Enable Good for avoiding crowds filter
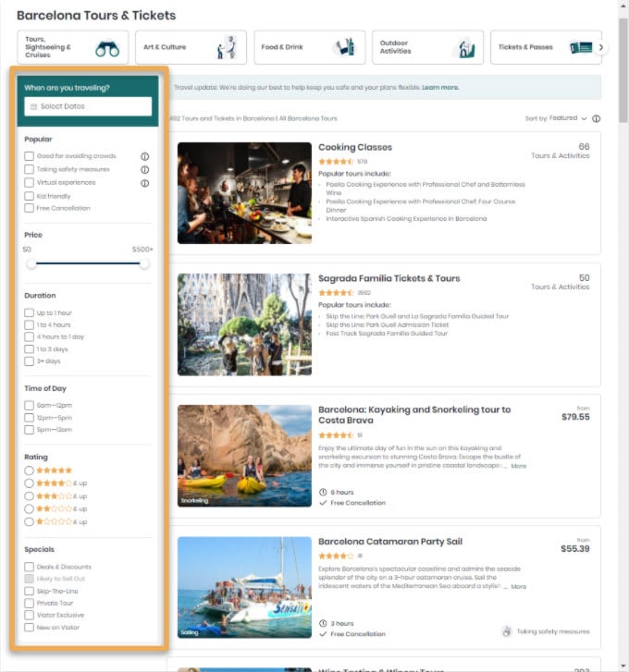Screen dimensions: 629x672 (x=30, y=156)
